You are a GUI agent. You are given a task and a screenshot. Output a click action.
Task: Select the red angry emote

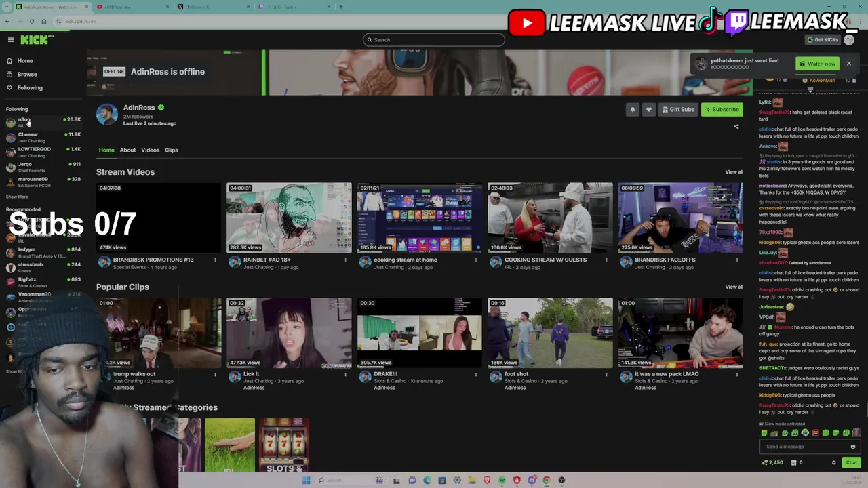point(815,433)
